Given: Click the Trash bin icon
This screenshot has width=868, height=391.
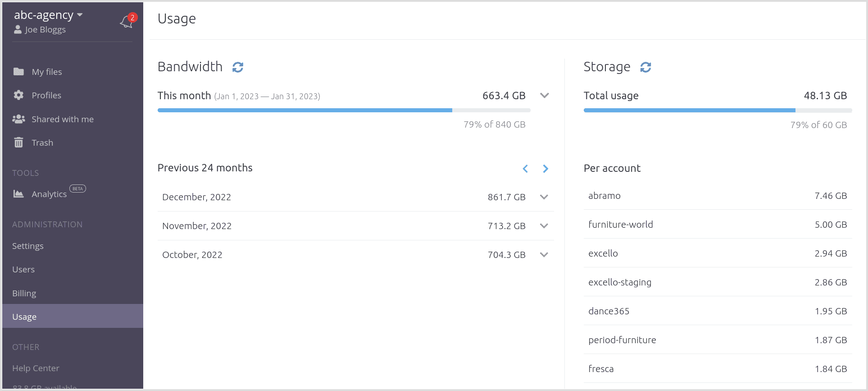Looking at the screenshot, I should [18, 143].
